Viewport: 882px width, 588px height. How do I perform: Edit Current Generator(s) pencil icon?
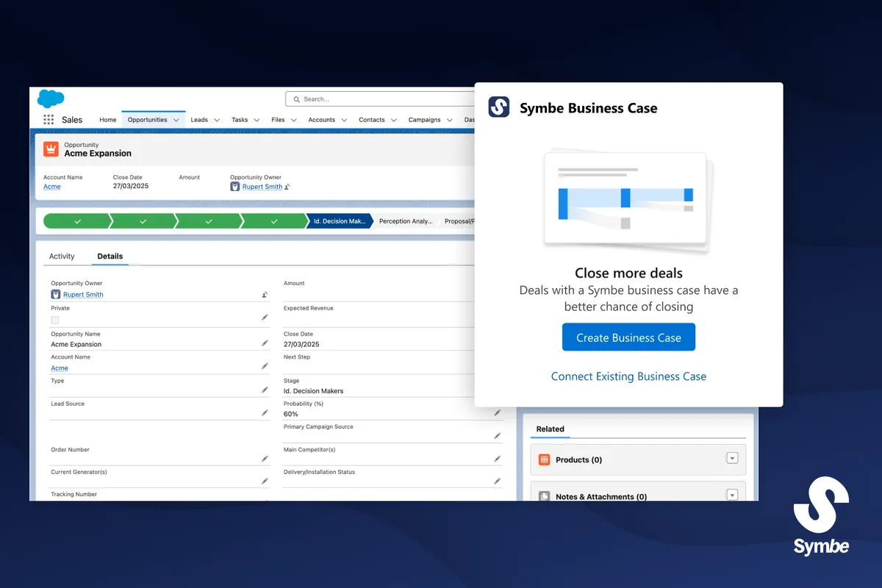[x=265, y=481]
